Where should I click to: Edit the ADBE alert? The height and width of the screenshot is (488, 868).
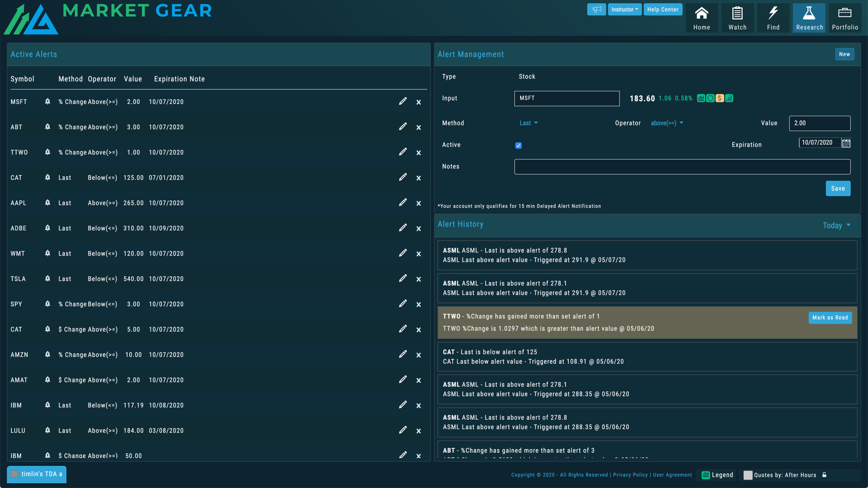click(x=403, y=228)
